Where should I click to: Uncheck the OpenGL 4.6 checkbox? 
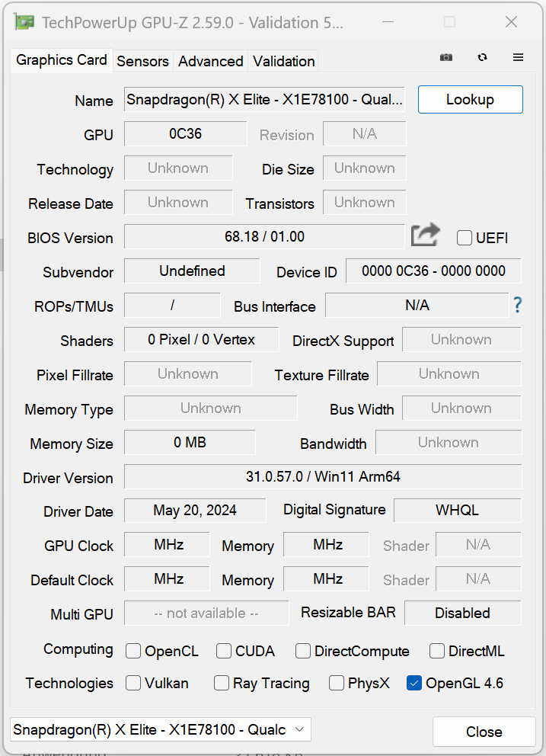414,683
